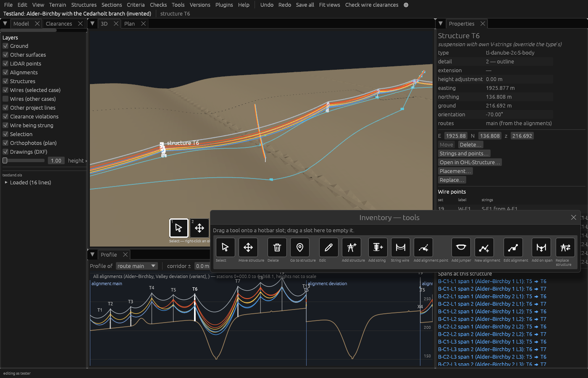Toggle the Ground layer checkbox
Viewport: 588px width, 378px height.
point(5,46)
